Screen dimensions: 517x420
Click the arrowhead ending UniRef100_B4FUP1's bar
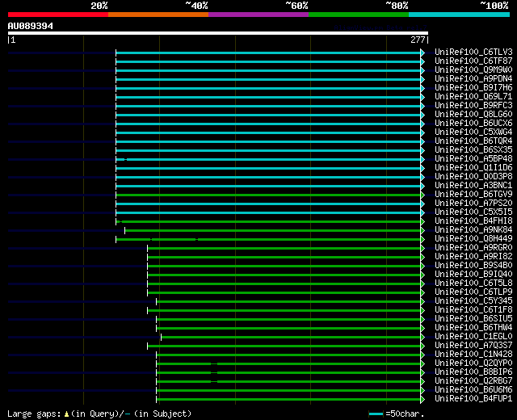coord(422,400)
